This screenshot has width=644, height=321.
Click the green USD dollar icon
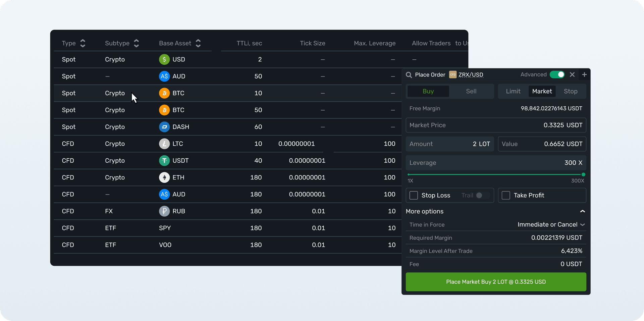164,60
